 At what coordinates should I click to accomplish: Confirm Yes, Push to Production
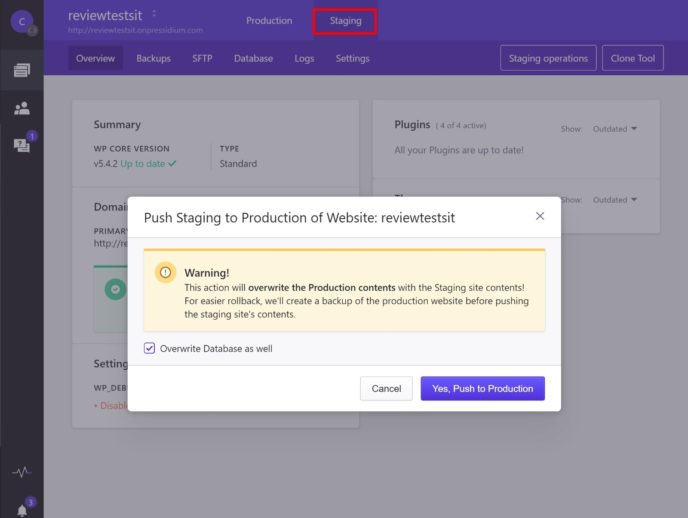click(x=483, y=389)
